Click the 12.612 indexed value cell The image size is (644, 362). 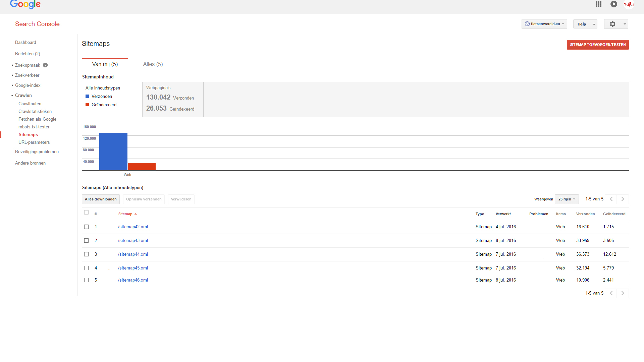click(x=610, y=254)
